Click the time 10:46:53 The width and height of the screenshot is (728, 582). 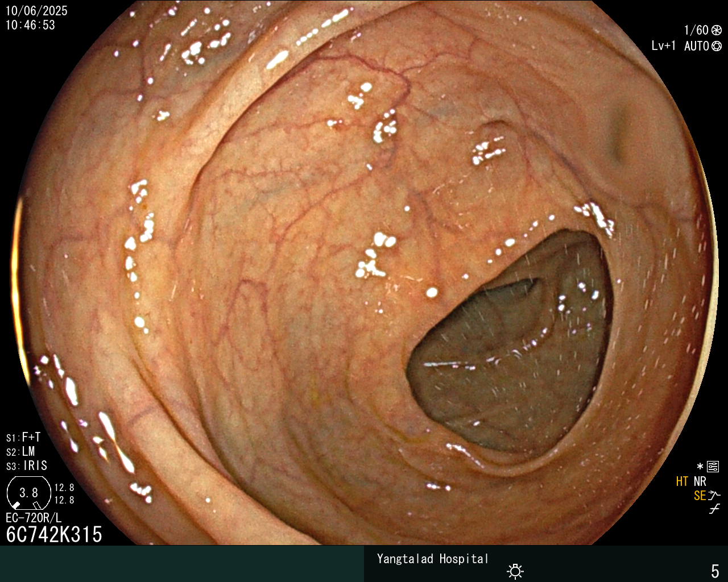click(30, 25)
